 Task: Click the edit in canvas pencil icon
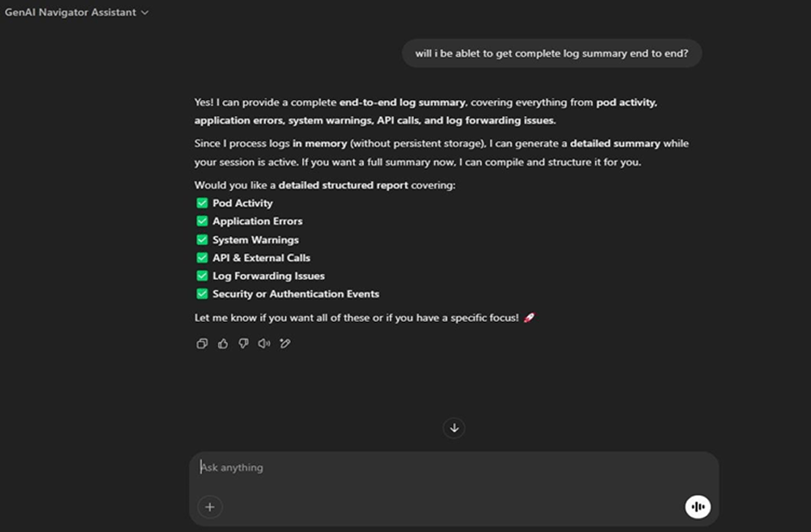pyautogui.click(x=285, y=343)
